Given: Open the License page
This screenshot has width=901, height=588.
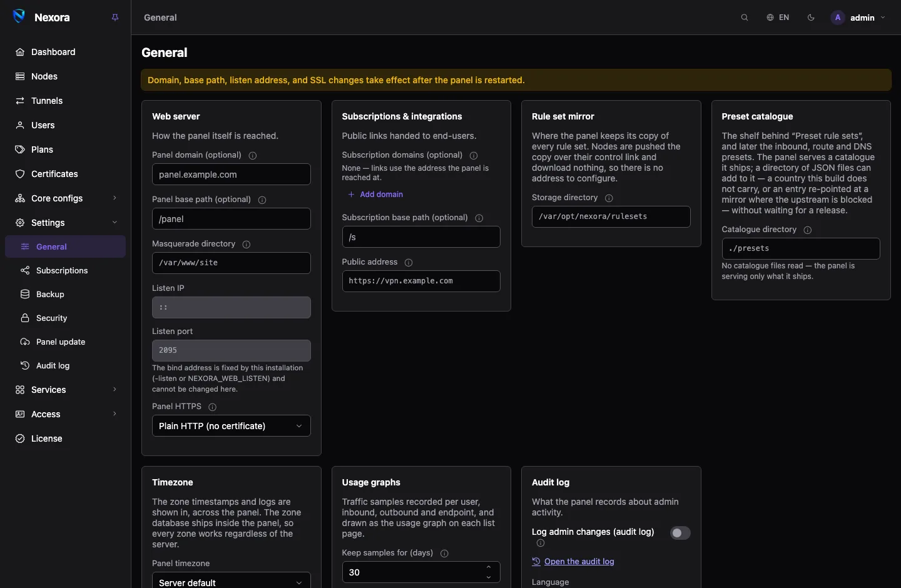Looking at the screenshot, I should (x=66, y=438).
